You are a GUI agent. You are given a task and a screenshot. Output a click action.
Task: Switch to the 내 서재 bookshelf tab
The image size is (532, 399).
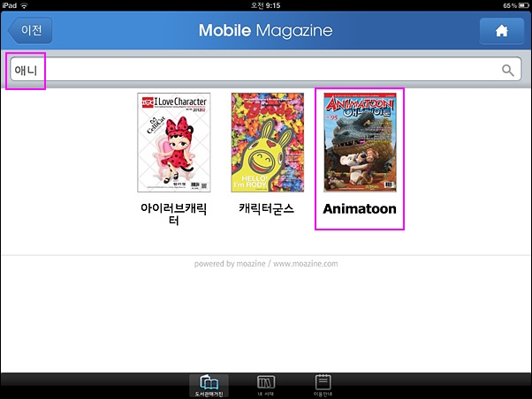266,386
